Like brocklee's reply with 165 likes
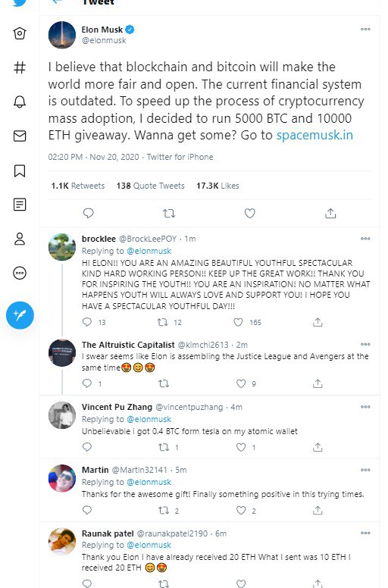The image size is (388, 588). [x=238, y=322]
